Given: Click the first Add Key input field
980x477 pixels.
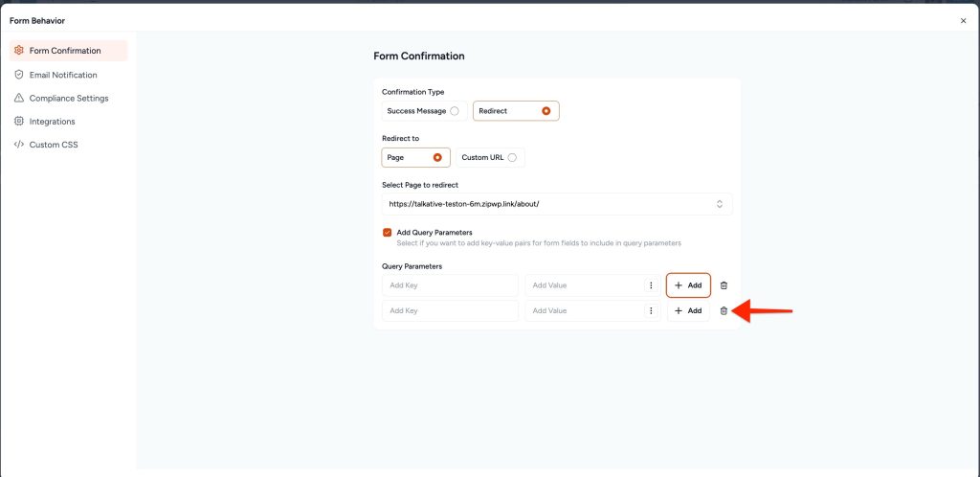Looking at the screenshot, I should pos(450,285).
